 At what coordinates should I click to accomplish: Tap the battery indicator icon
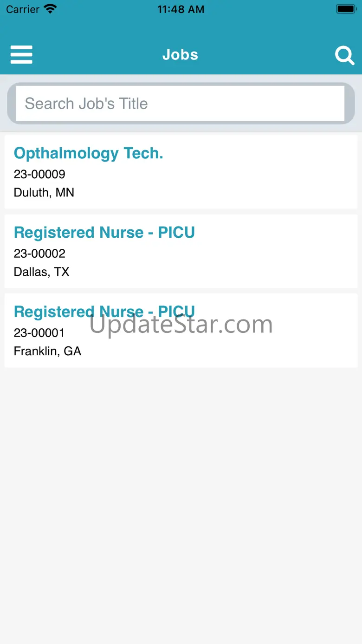coord(346,9)
